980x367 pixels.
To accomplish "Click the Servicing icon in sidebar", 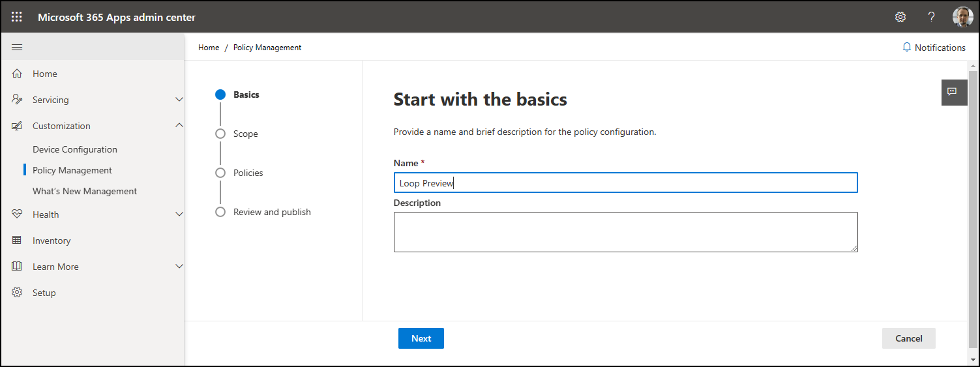I will (17, 100).
